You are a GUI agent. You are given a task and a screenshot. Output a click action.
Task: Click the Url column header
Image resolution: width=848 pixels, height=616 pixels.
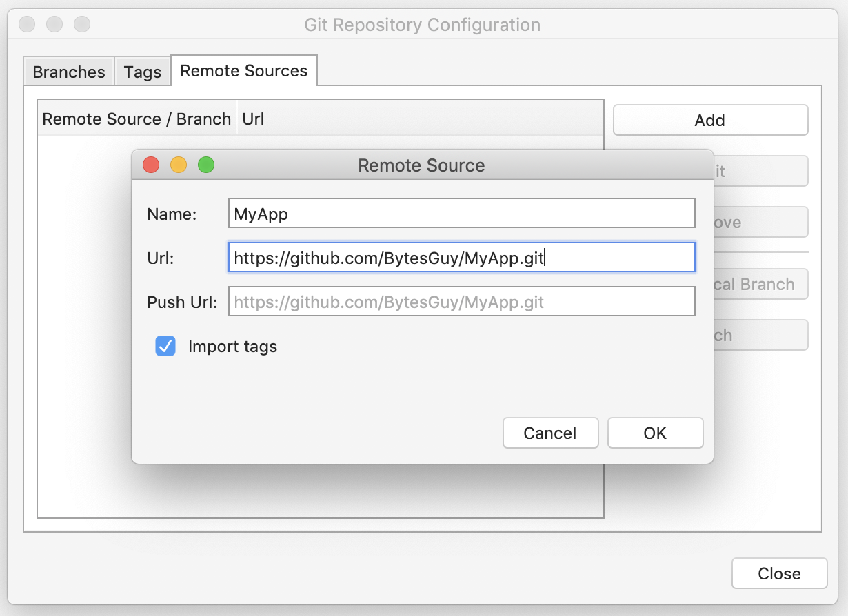point(253,119)
